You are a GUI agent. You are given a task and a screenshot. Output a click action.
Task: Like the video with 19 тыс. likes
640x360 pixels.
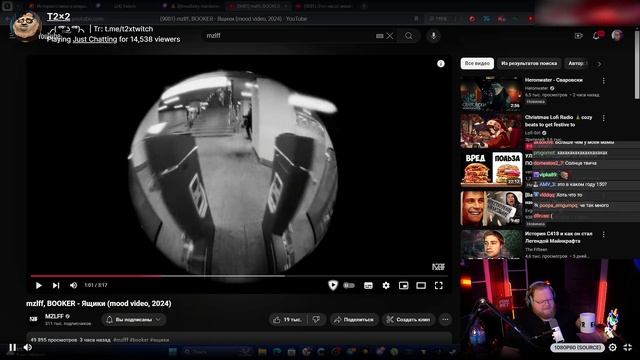[x=288, y=320]
